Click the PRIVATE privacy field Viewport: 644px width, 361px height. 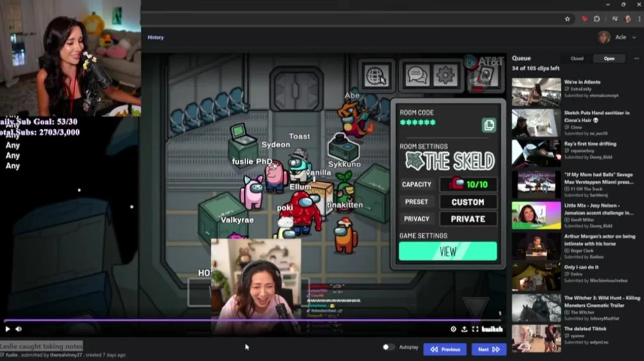(x=468, y=219)
